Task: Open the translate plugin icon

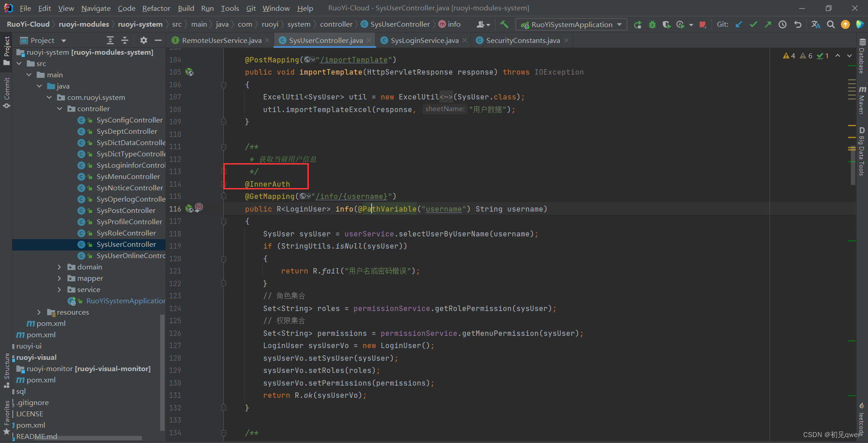Action: pos(816,24)
